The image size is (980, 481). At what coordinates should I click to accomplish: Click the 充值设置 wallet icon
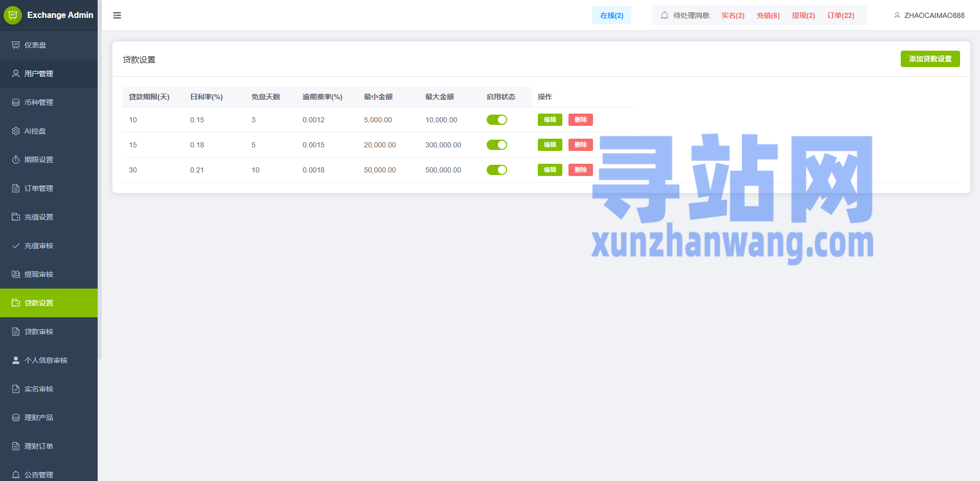pyautogui.click(x=16, y=217)
